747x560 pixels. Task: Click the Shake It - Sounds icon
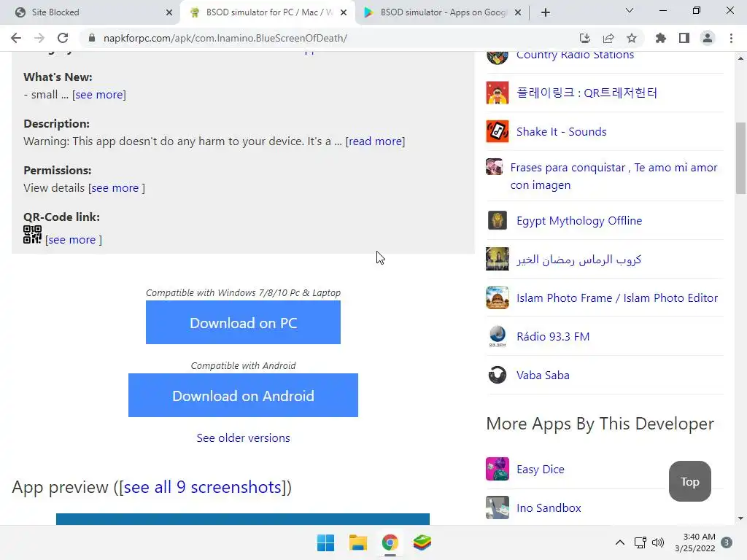click(498, 131)
